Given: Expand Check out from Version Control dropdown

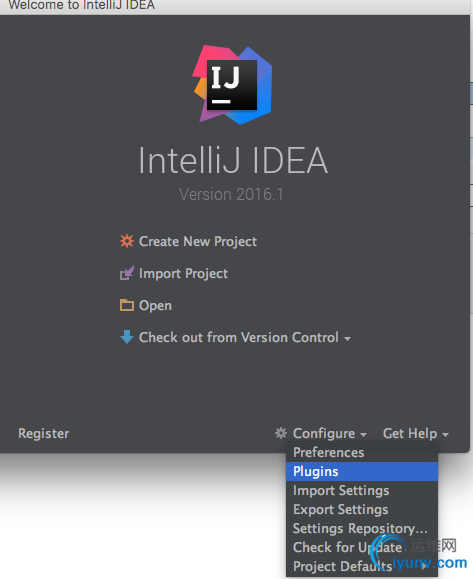Looking at the screenshot, I should [x=245, y=338].
